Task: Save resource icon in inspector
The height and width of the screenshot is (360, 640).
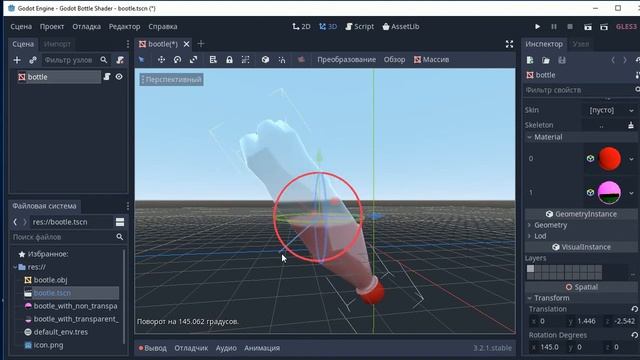Action: point(562,60)
